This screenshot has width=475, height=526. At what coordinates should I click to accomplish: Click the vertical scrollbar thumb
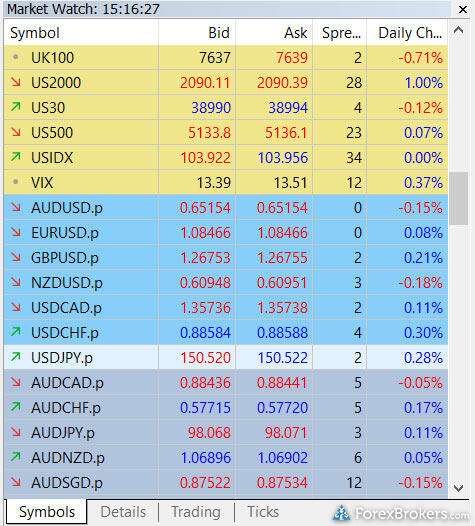coord(458,198)
